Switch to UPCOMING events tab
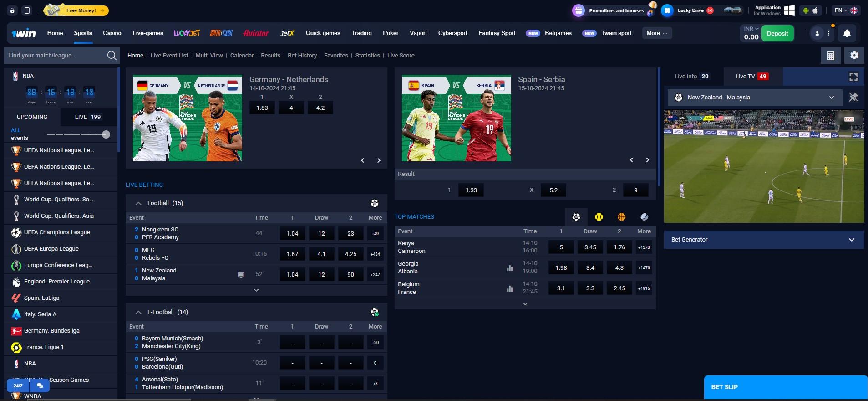The width and height of the screenshot is (868, 401). click(x=32, y=117)
